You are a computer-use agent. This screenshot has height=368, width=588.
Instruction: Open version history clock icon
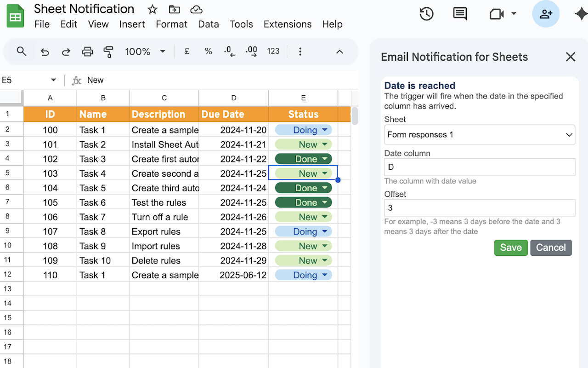426,14
